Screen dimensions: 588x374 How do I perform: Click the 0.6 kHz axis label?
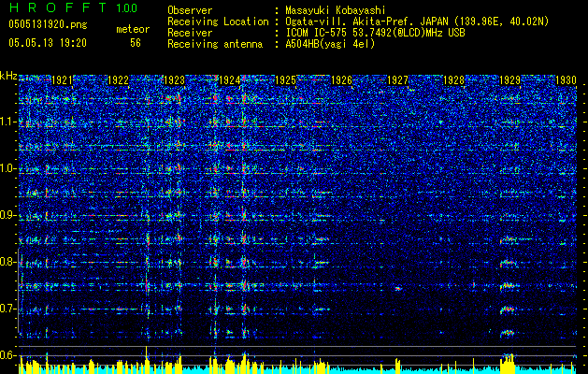[8, 355]
